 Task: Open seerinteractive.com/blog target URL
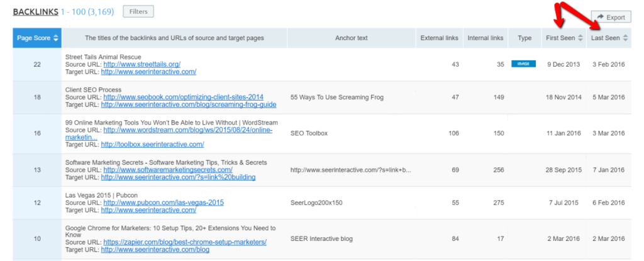(x=155, y=250)
